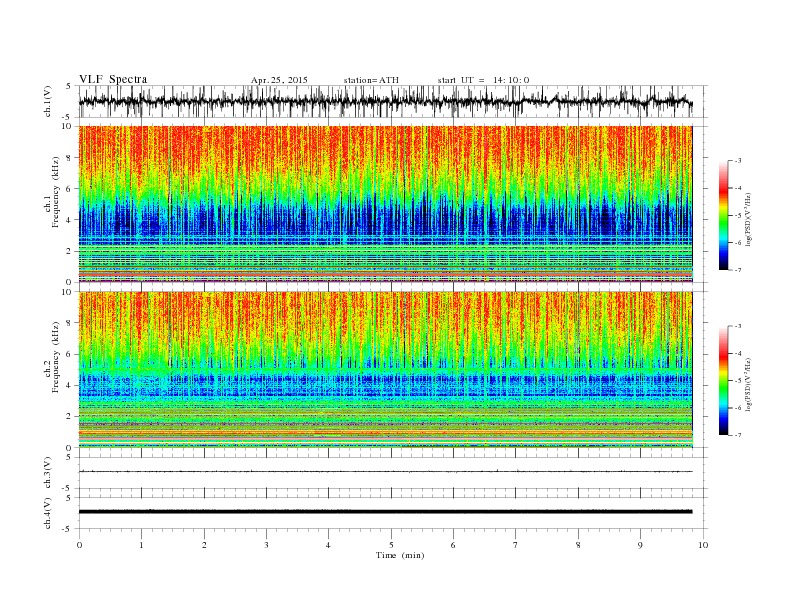Click the "station=ATH" header label

click(x=371, y=80)
